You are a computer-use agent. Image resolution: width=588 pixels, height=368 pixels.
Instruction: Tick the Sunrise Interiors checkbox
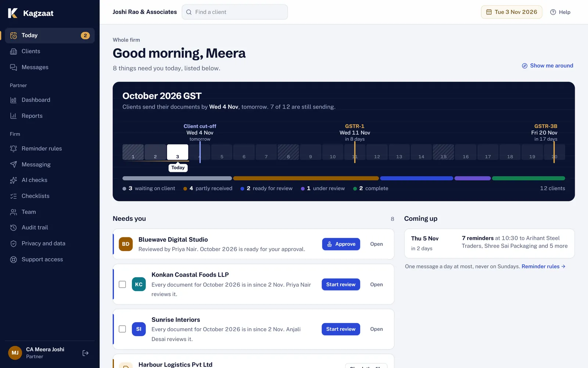(122, 329)
